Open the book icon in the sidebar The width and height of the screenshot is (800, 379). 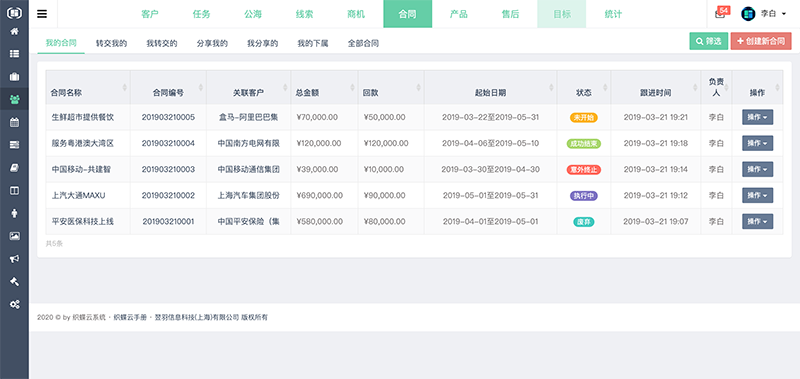[x=14, y=167]
